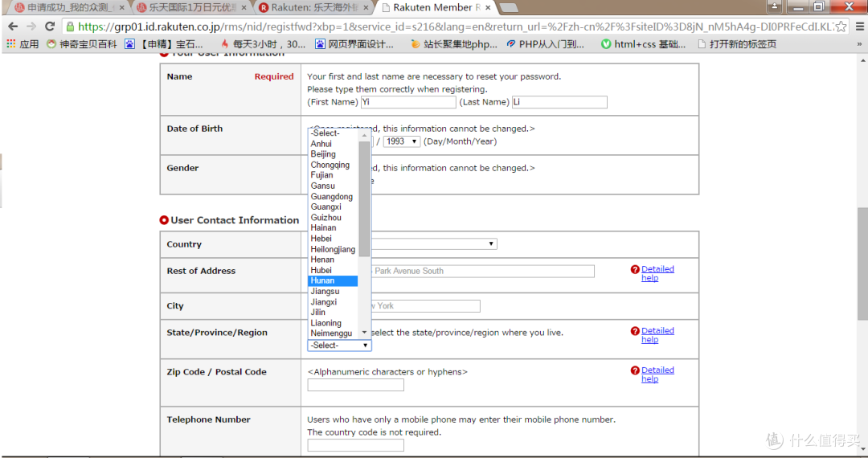Screen dimensions: 868x458
Task: Go back with the browser back arrow
Action: pyautogui.click(x=14, y=26)
